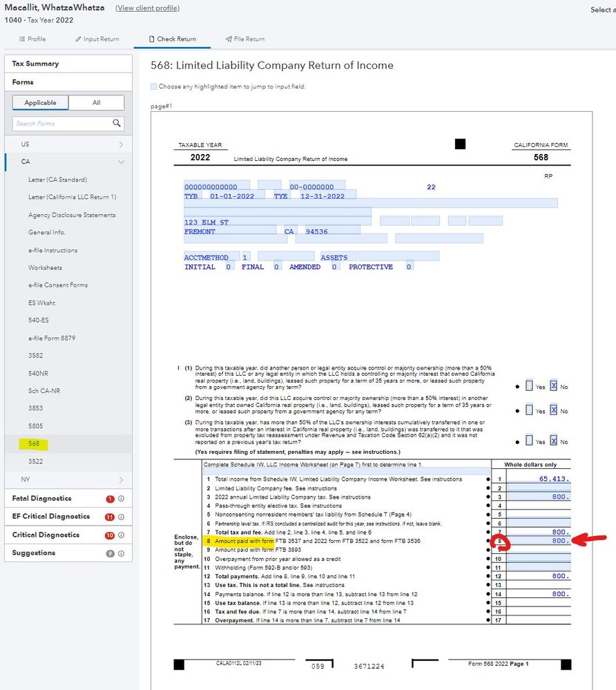Switch form filter to All
The height and width of the screenshot is (690, 616).
point(96,103)
